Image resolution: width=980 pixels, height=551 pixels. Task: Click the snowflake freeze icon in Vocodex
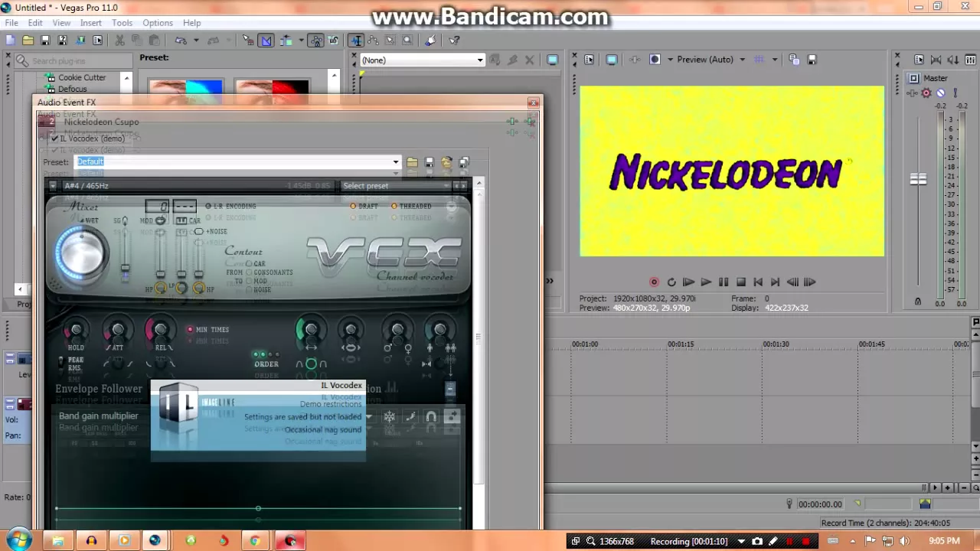tap(390, 417)
